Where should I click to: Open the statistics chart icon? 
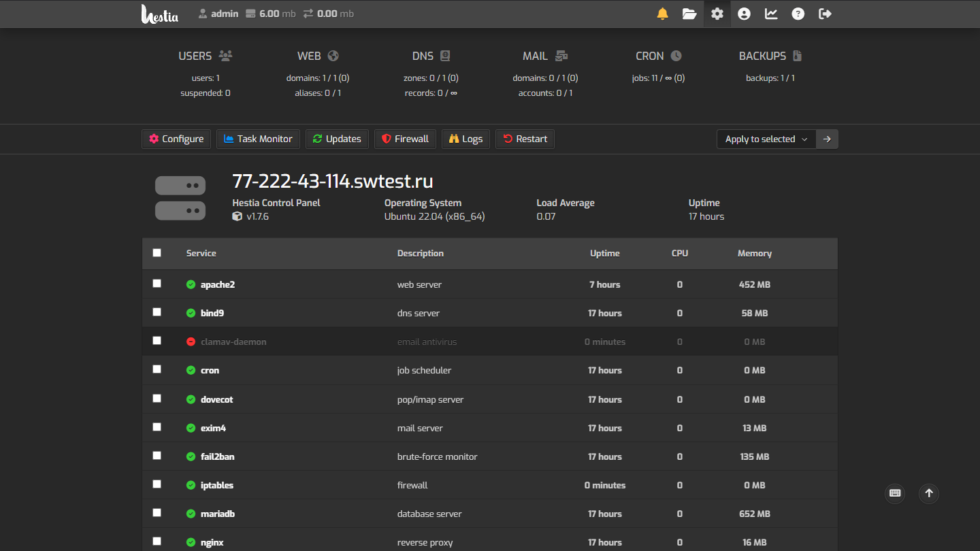771,14
